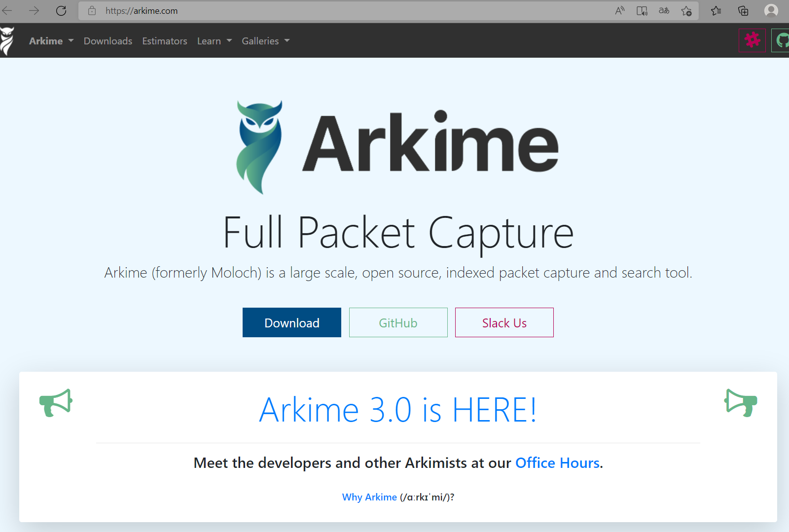Open the Estimators nav item

point(165,41)
